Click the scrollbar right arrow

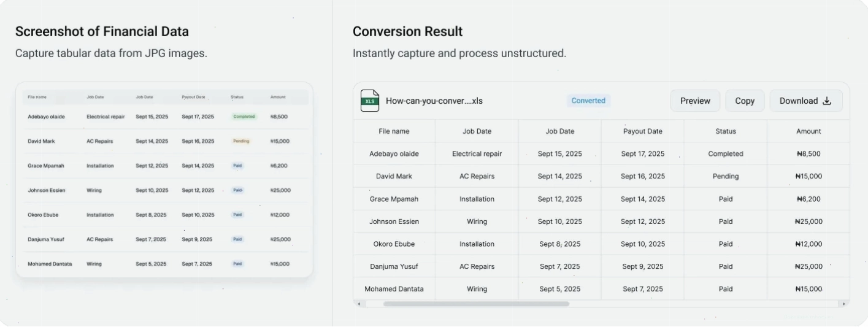pyautogui.click(x=844, y=304)
